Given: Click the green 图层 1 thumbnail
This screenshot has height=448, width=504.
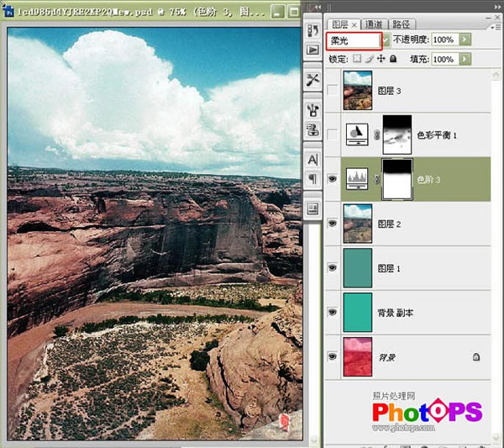Looking at the screenshot, I should [x=358, y=267].
